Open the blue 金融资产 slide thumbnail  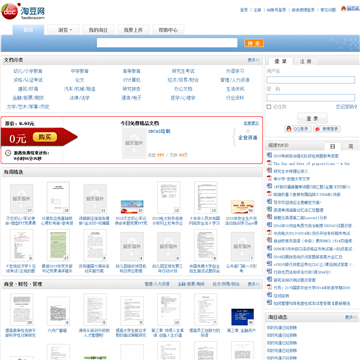tap(242, 317)
